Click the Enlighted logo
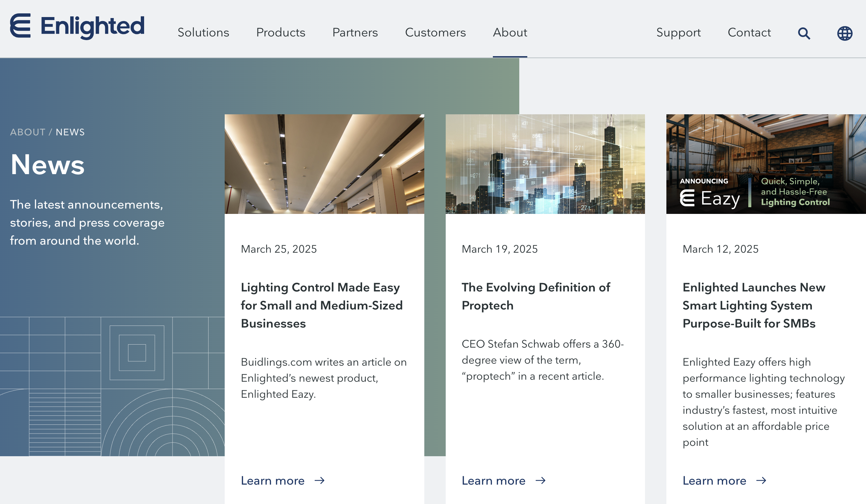This screenshot has width=866, height=504. (77, 26)
